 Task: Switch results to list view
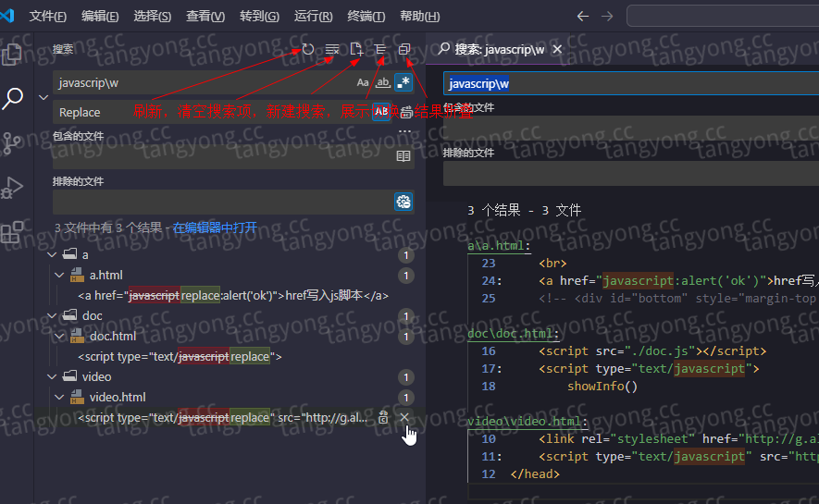[380, 49]
